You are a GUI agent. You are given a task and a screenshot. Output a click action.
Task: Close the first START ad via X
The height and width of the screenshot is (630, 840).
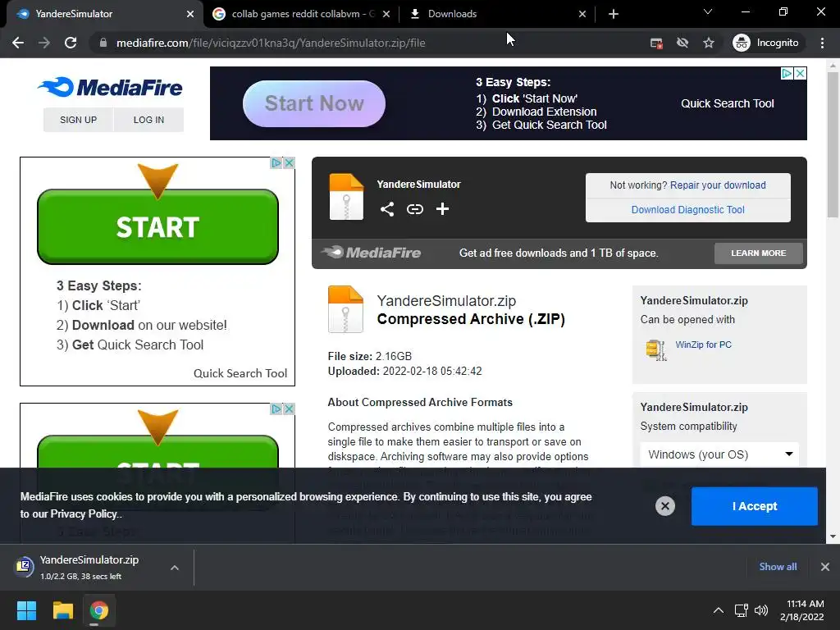[x=289, y=163]
